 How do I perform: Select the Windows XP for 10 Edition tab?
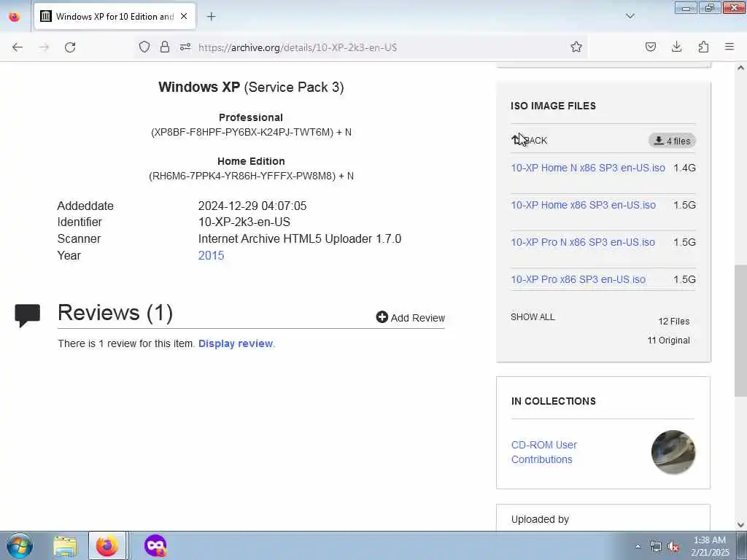click(115, 17)
